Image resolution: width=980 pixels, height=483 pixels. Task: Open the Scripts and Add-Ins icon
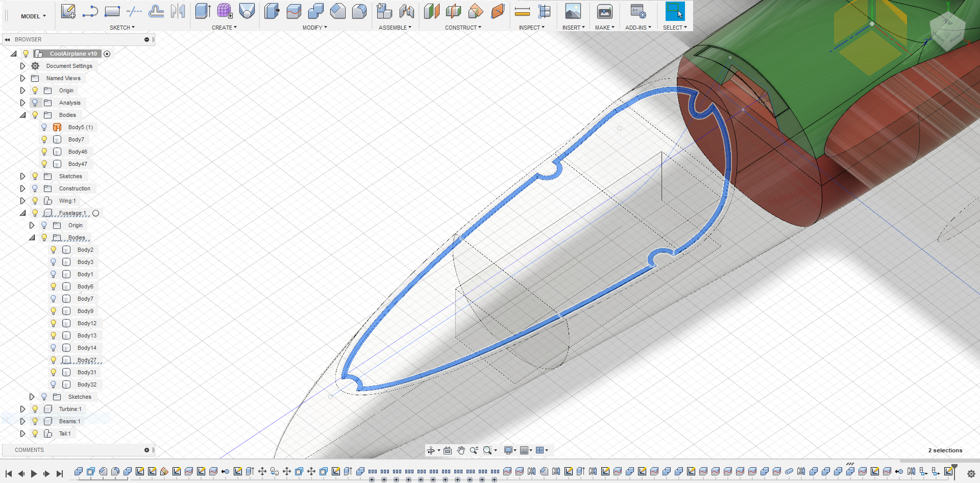[x=638, y=11]
